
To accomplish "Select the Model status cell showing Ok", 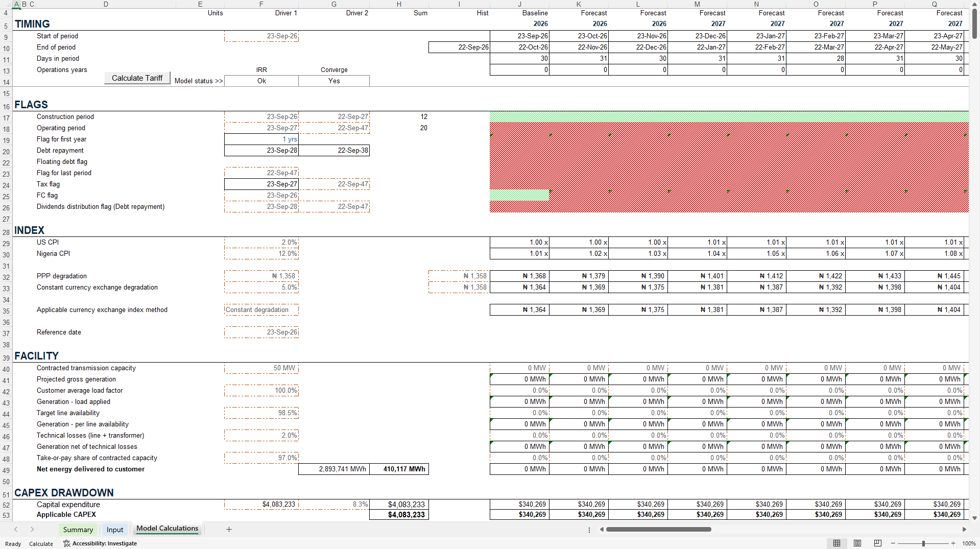I will 261,81.
